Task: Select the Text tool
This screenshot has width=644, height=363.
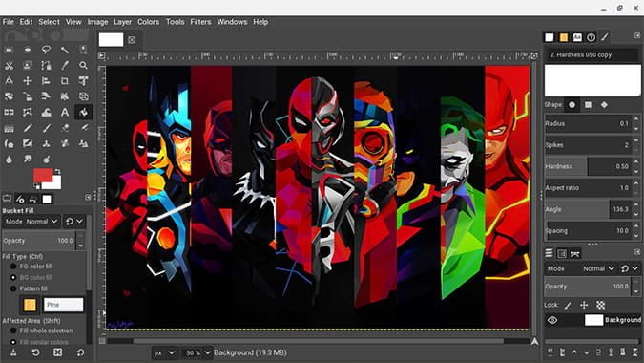Action: click(65, 112)
